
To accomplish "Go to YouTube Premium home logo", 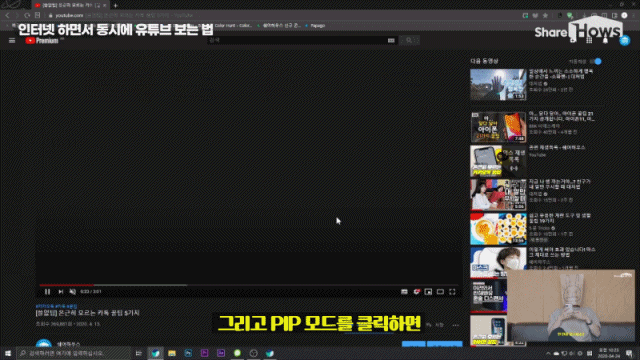I will click(42, 40).
